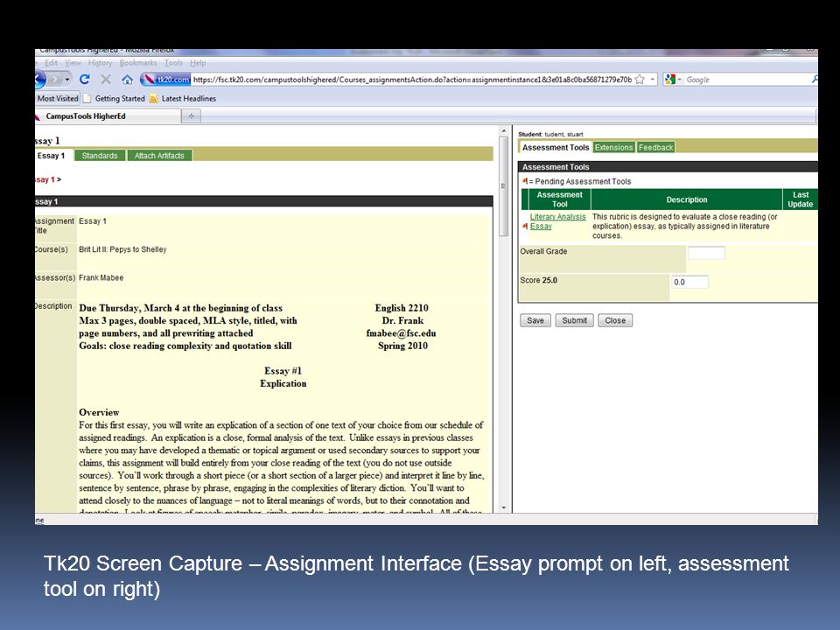The image size is (840, 630).
Task: Click the left pane scroll up arrow
Action: point(504,130)
